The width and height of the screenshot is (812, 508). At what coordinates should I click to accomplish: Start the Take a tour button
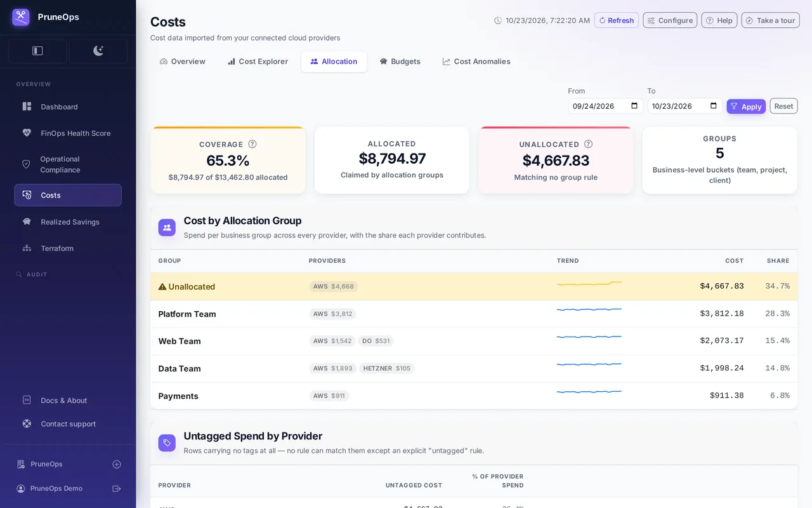[770, 20]
